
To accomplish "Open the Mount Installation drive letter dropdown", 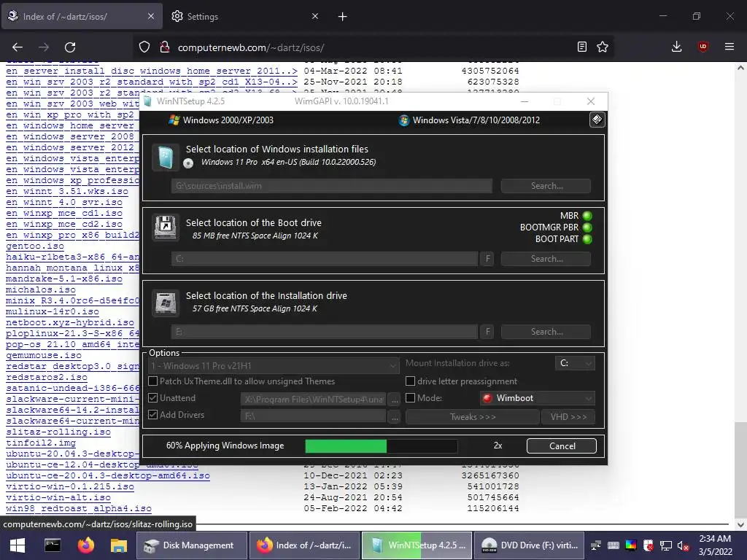I will (x=575, y=363).
